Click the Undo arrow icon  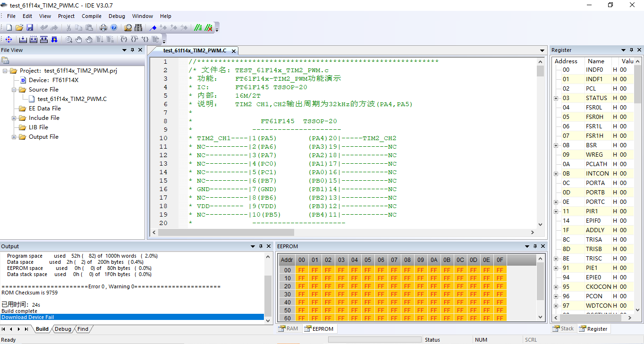click(x=44, y=28)
